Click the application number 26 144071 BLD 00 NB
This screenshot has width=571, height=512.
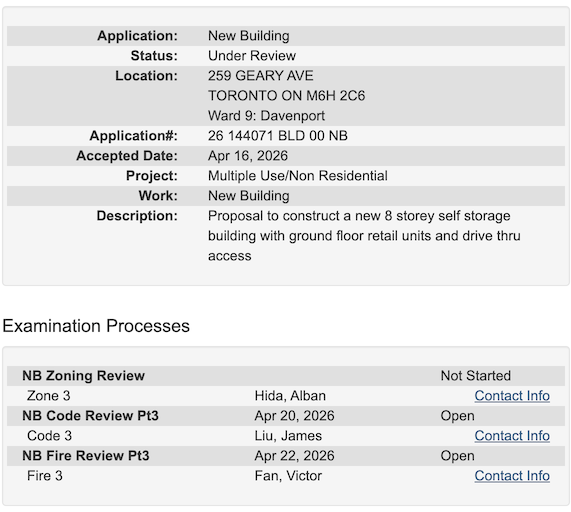click(x=278, y=136)
